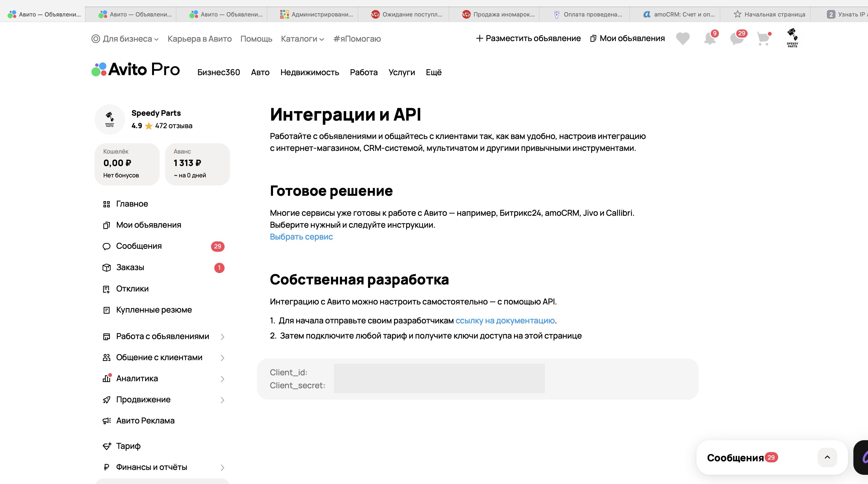Click the Заказы box icon
This screenshot has width=868, height=484.
107,268
